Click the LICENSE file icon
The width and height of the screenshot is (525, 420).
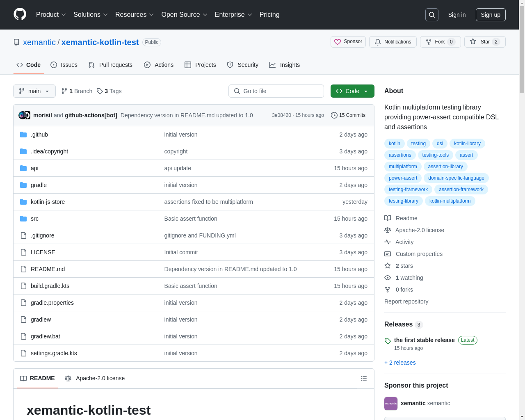tap(23, 252)
